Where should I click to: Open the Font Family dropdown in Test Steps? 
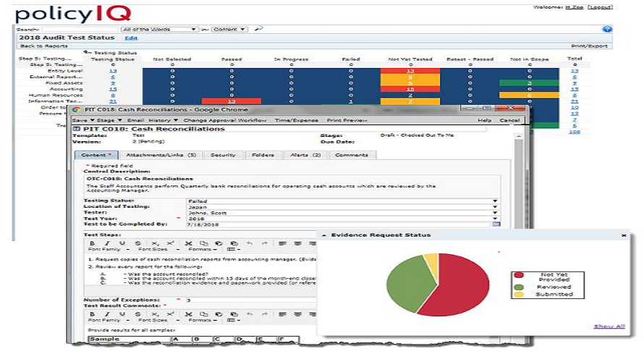(x=103, y=250)
